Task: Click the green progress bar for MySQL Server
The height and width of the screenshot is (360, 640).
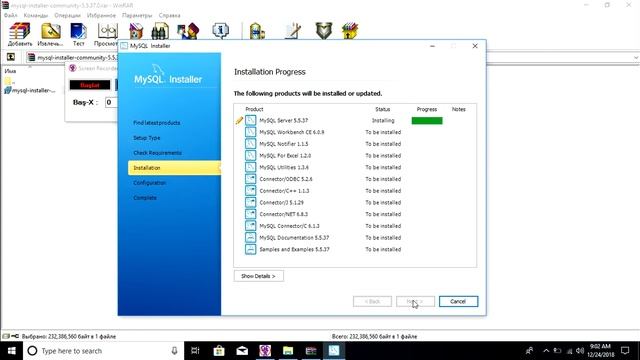Action: (427, 120)
